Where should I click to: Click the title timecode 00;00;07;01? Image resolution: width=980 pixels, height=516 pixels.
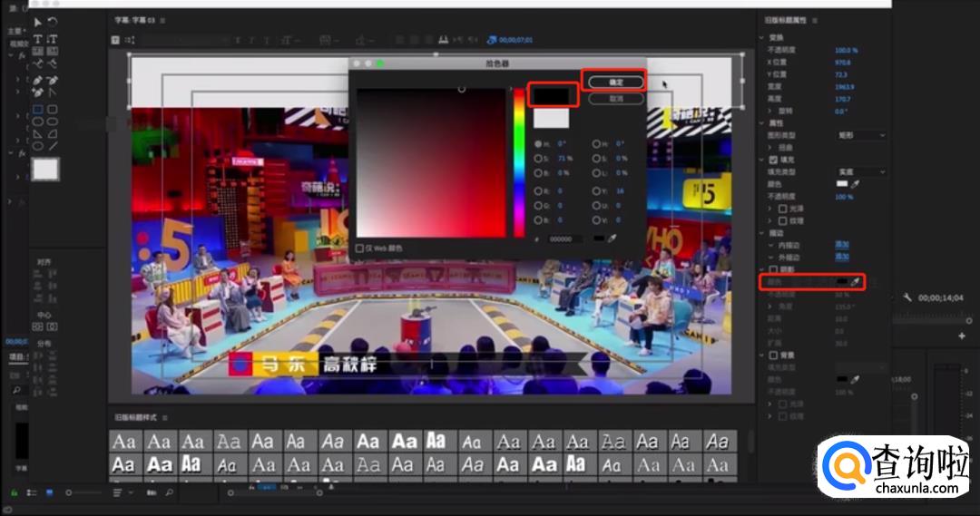click(515, 40)
